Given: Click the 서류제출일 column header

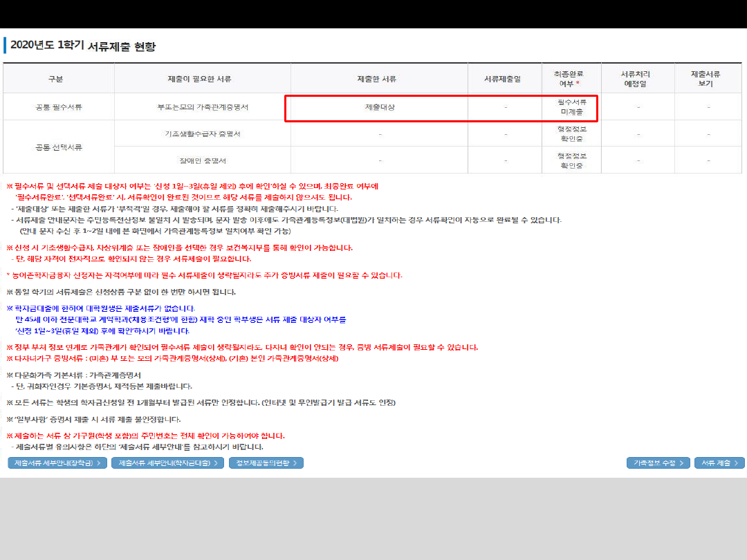Looking at the screenshot, I should click(506, 79).
